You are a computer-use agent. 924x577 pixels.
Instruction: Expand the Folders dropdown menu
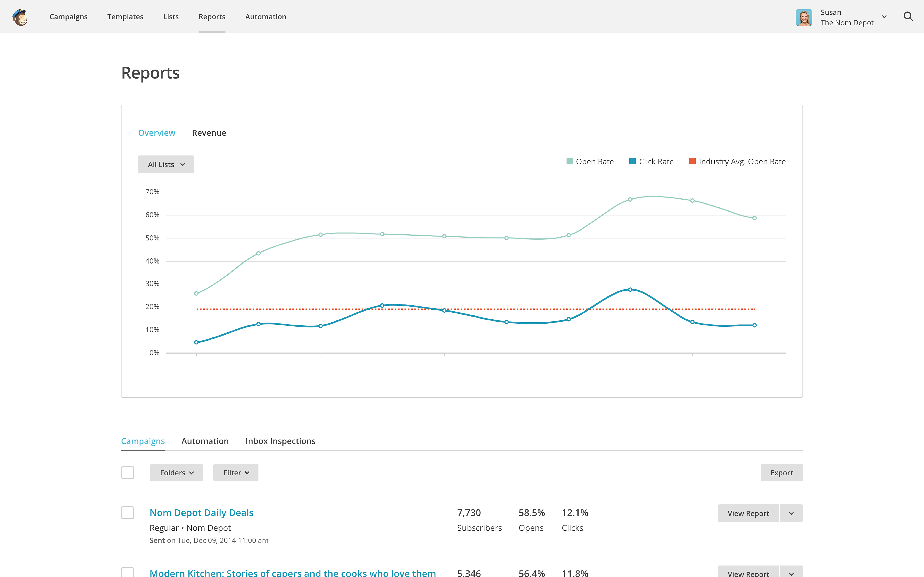tap(176, 473)
